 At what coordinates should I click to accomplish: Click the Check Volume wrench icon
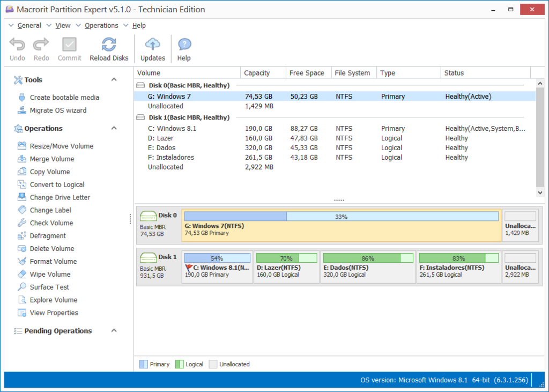coord(22,223)
